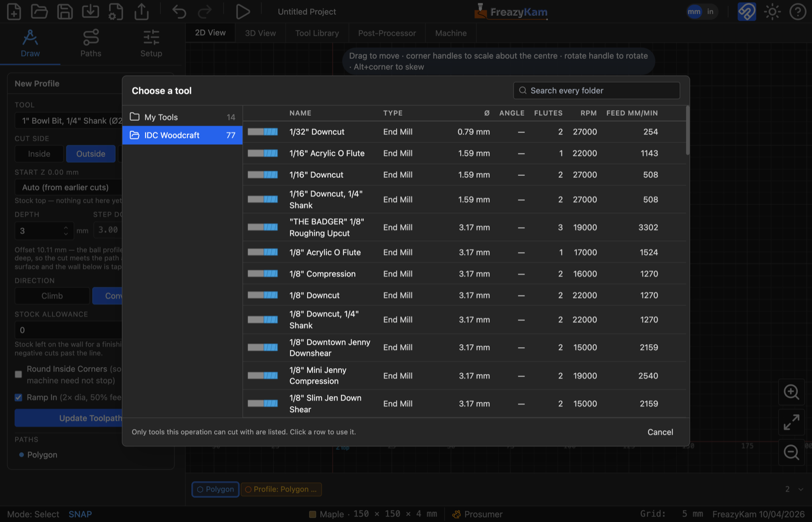Expand the My Tools folder

[x=182, y=117]
